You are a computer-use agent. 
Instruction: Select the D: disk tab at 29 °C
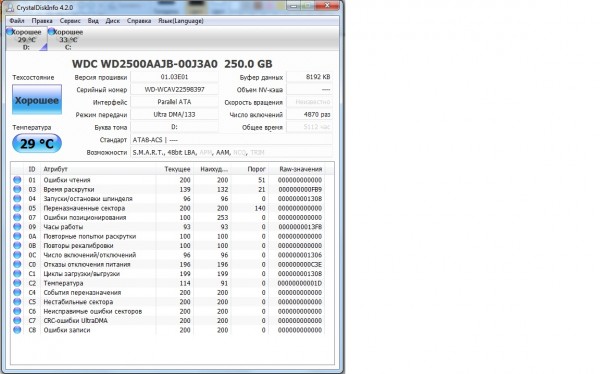pos(26,39)
